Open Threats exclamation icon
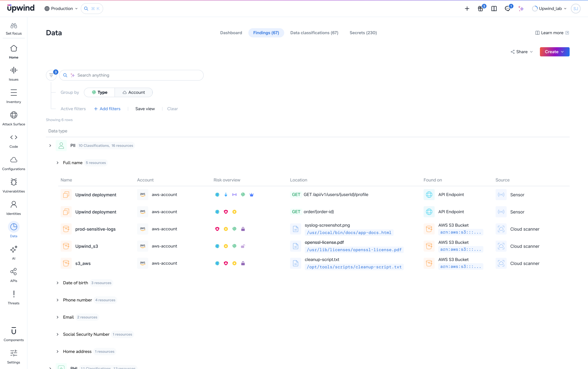Image resolution: width=588 pixels, height=369 pixels. (x=14, y=294)
